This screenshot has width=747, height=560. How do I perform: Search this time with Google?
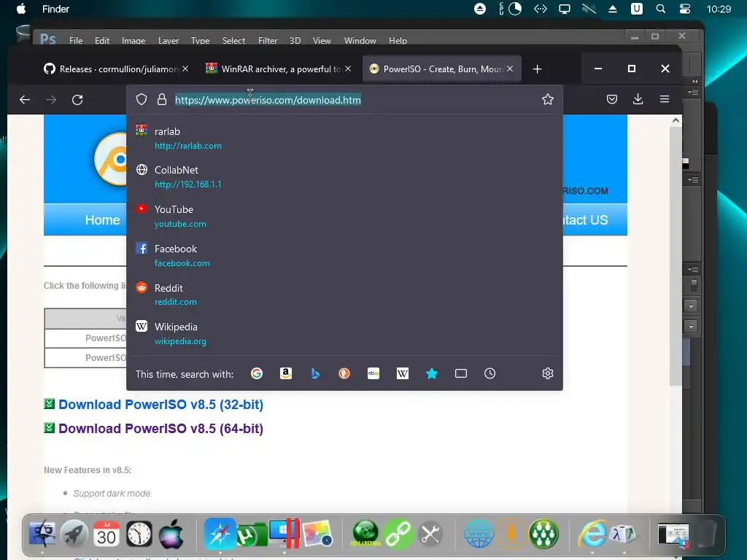(257, 373)
